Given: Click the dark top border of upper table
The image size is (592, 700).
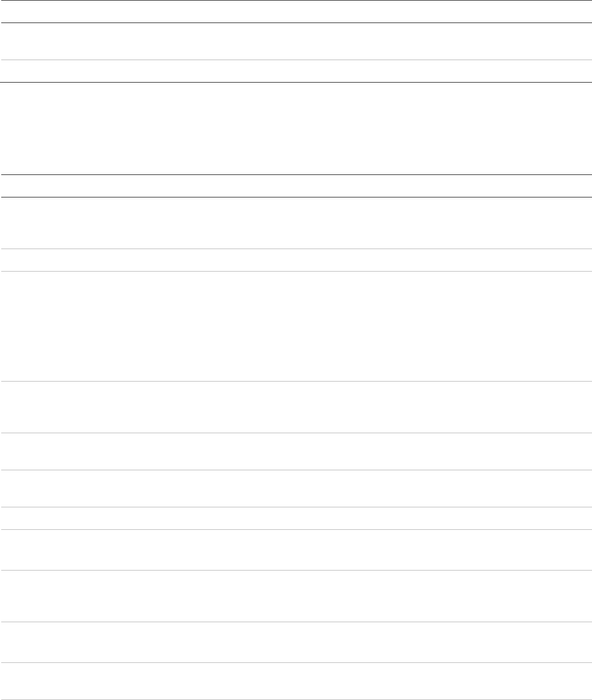Looking at the screenshot, I should pos(296,1).
